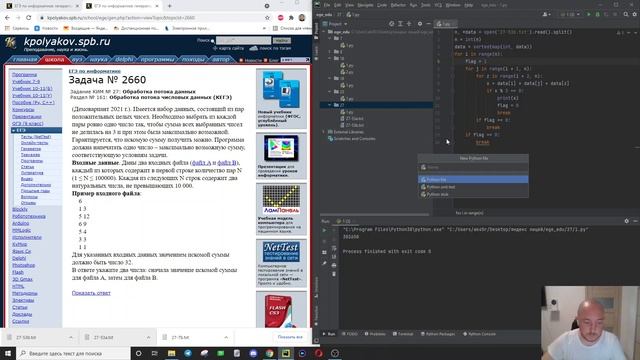Viewport: 640px width, 360px height.
Task: Open the 'программы' site tab
Action: [157, 60]
